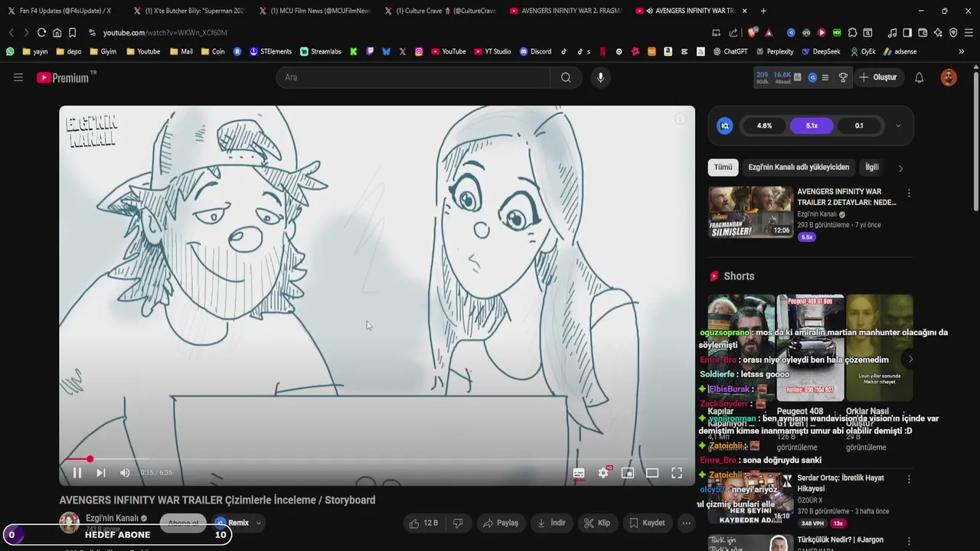Select the İlgili filter chip
The height and width of the screenshot is (551, 980).
pos(872,167)
